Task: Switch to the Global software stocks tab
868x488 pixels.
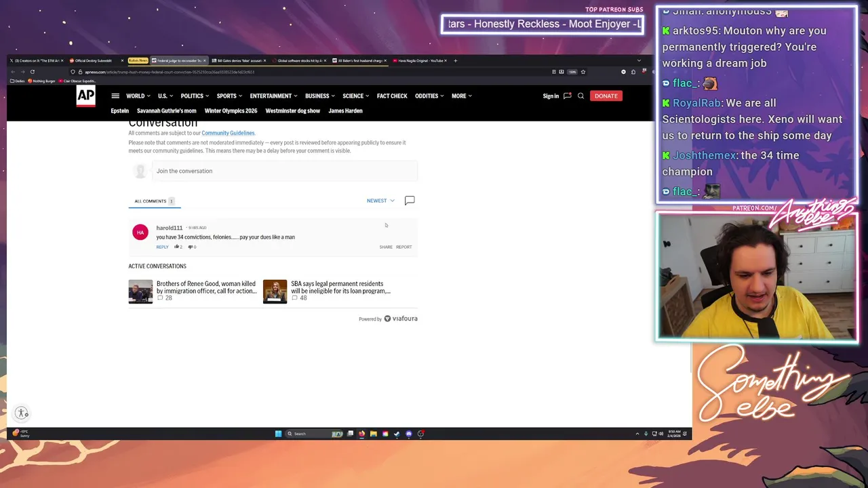Action: [298, 60]
